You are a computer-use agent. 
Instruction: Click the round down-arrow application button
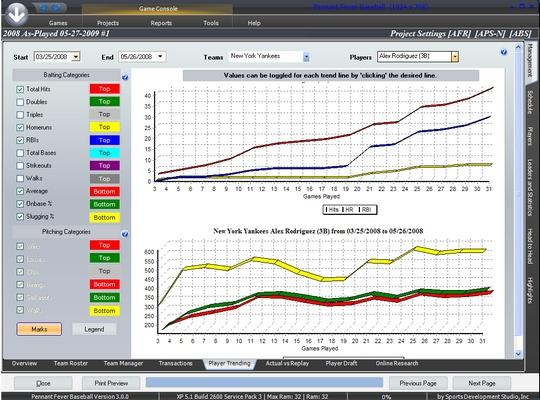(16, 14)
